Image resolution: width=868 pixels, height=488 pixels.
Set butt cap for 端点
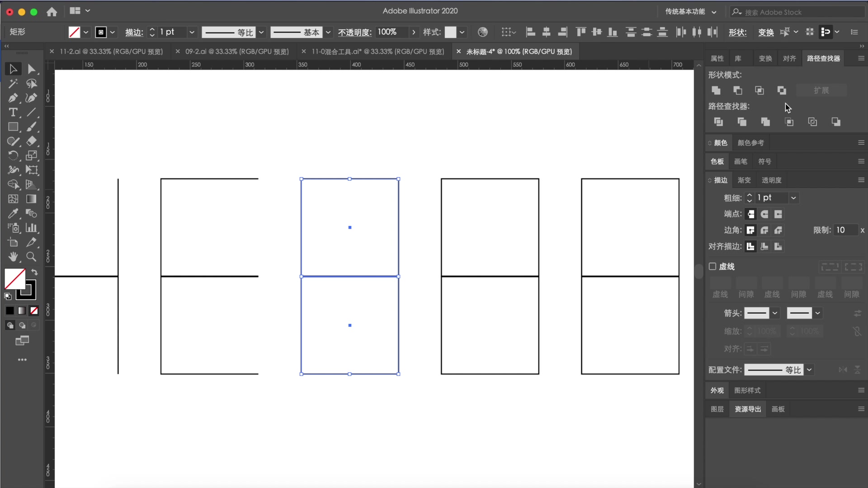coord(751,214)
